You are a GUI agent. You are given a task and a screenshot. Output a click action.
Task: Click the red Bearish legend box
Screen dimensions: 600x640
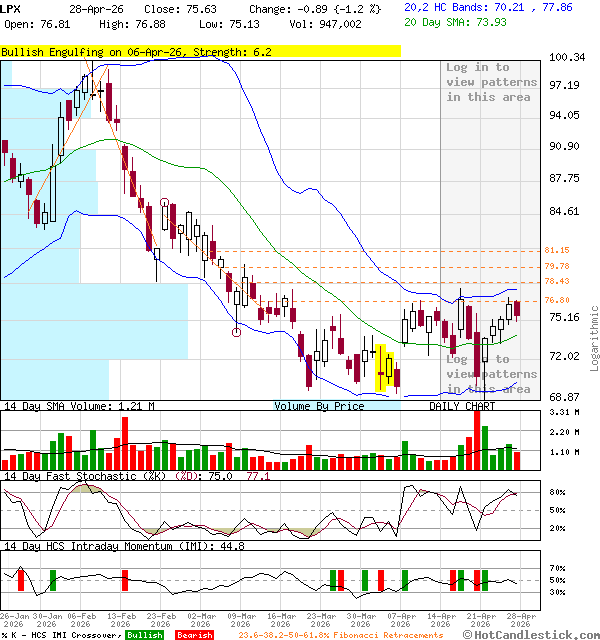click(194, 635)
